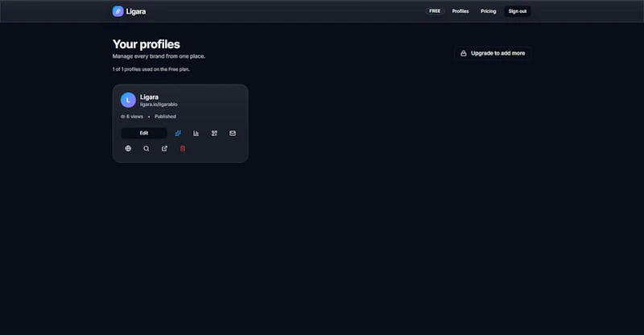Click the Ligara logo icon in header
The image size is (644, 335).
(118, 11)
